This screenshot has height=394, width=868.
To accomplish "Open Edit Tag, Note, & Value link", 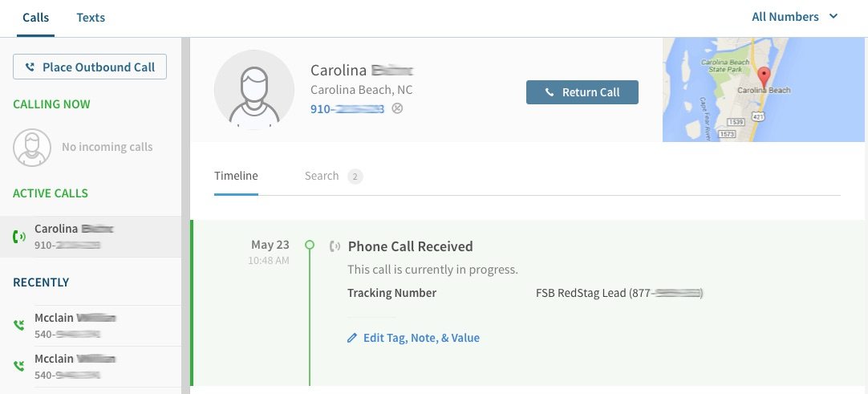I will (x=421, y=338).
